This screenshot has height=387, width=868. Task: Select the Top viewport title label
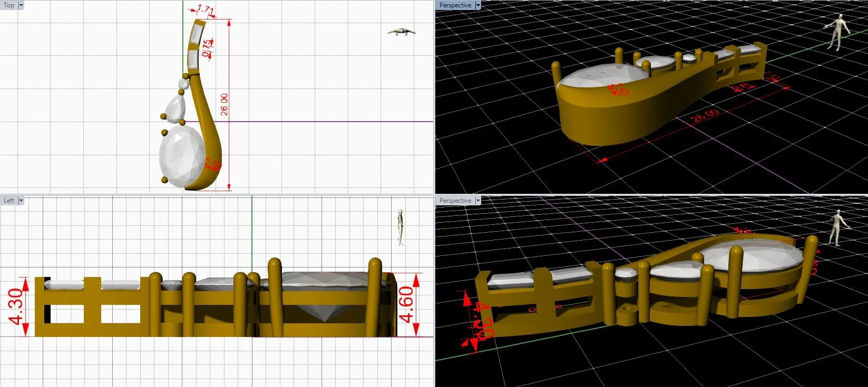point(9,5)
